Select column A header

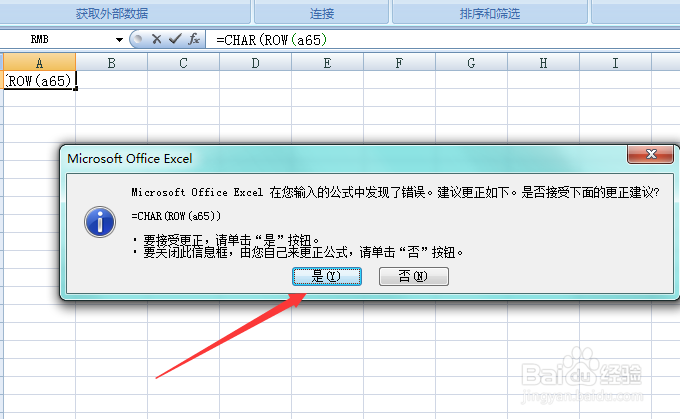click(39, 63)
